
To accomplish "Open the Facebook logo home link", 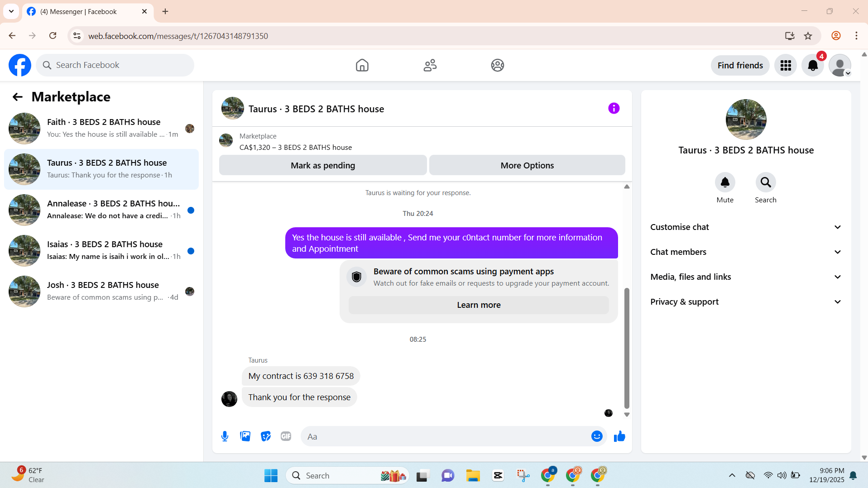I will tap(20, 65).
